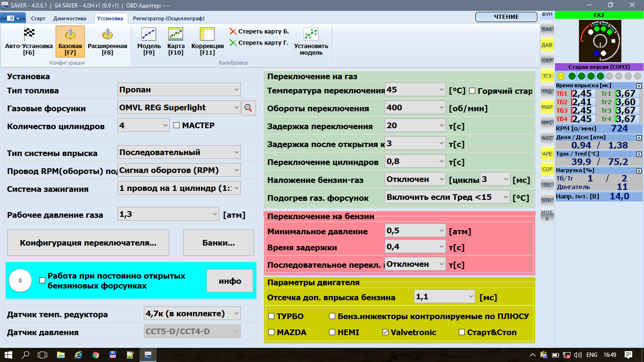Open Температура переключения dropdown
Viewport: 644px width, 362px height.
415,90
